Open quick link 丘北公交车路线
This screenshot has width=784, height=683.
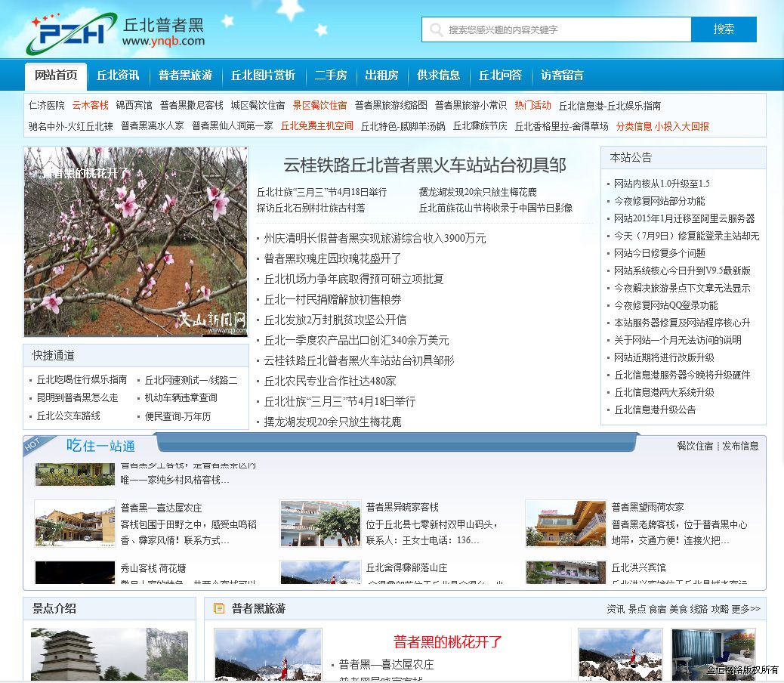[x=69, y=416]
